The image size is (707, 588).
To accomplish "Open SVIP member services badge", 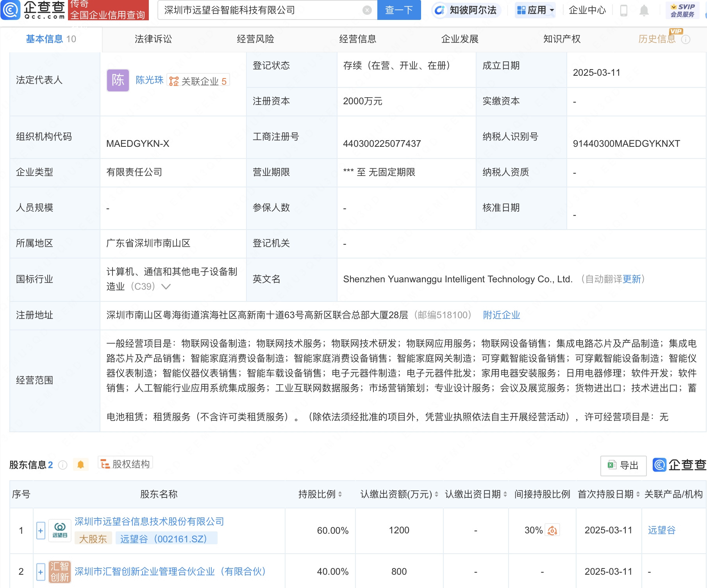I will (682, 10).
